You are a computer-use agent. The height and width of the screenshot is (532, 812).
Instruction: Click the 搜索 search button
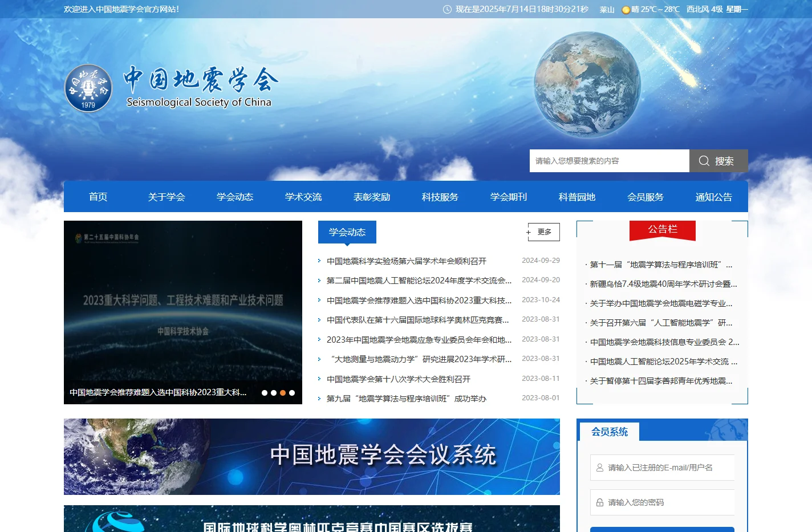click(x=718, y=161)
